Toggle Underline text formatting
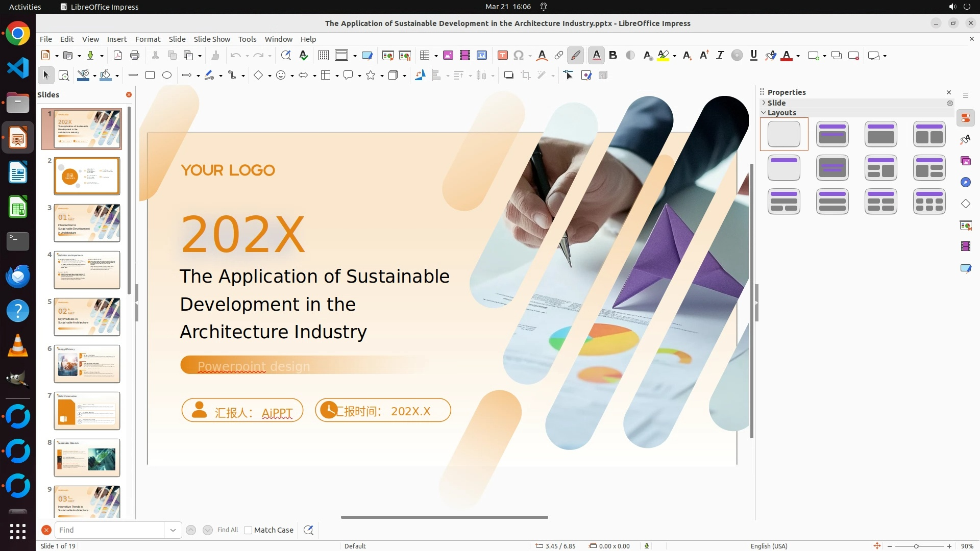 (753, 56)
